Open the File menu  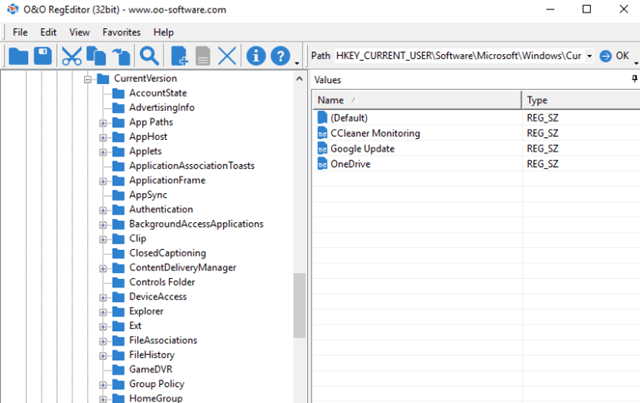tap(20, 32)
